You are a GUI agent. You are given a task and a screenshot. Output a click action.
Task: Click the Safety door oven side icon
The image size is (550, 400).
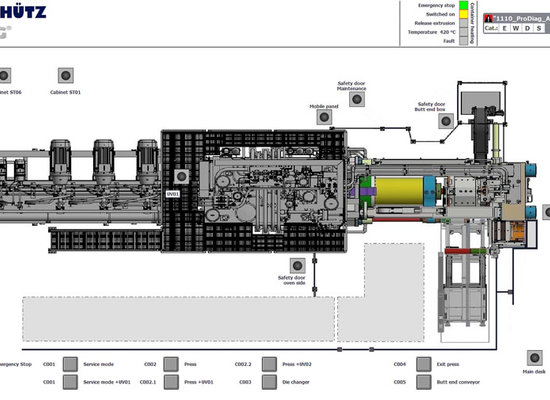[x=297, y=266]
